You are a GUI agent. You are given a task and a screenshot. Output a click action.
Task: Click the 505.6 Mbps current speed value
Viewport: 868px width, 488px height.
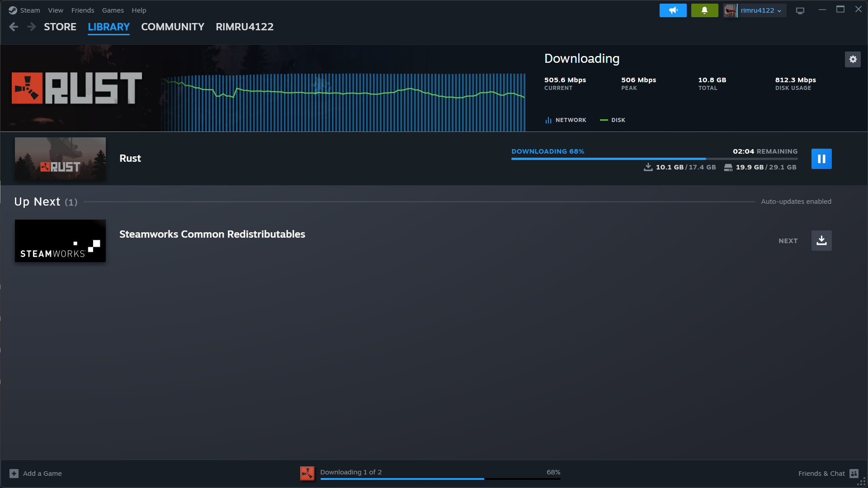[x=565, y=80]
